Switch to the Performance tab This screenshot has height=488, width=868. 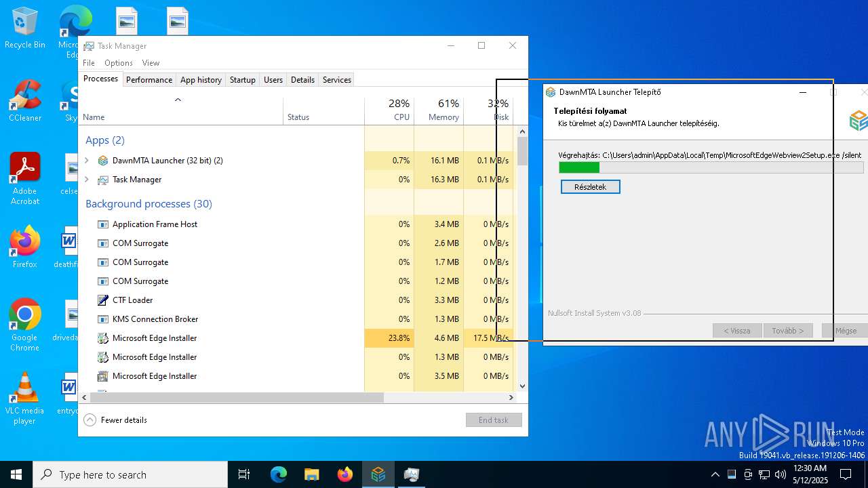(x=149, y=80)
